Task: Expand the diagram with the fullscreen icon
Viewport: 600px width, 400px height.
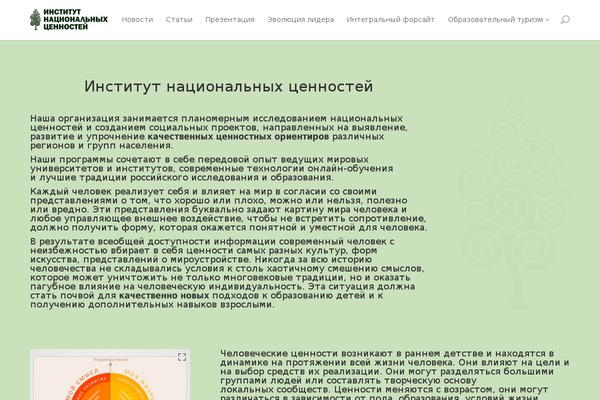Action: coord(182,357)
